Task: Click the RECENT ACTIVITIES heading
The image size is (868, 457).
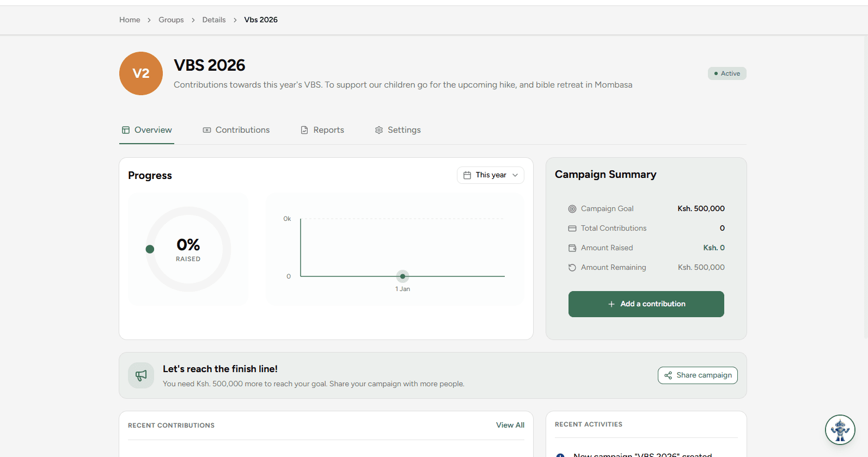Action: pos(589,424)
